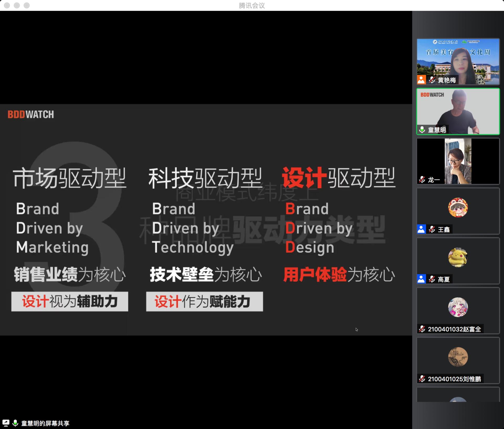The height and width of the screenshot is (429, 504).
Task: Click the green microphone icon next to 童慧明
Action: (422, 130)
